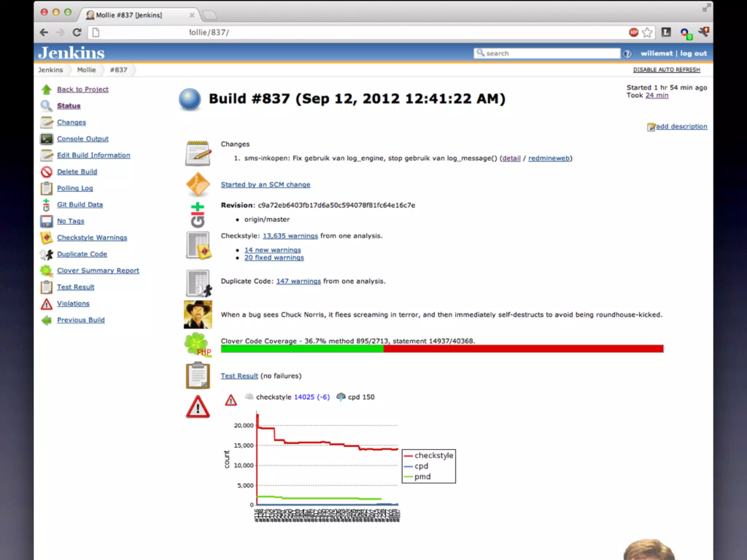Viewport: 747px width, 560px height.
Task: Open the 14 new warnings link
Action: (x=272, y=250)
